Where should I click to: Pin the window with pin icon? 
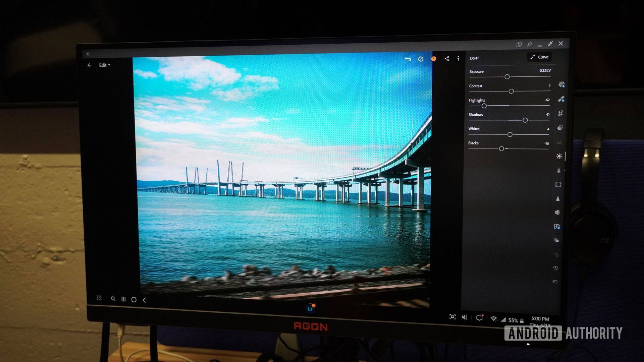click(x=529, y=44)
